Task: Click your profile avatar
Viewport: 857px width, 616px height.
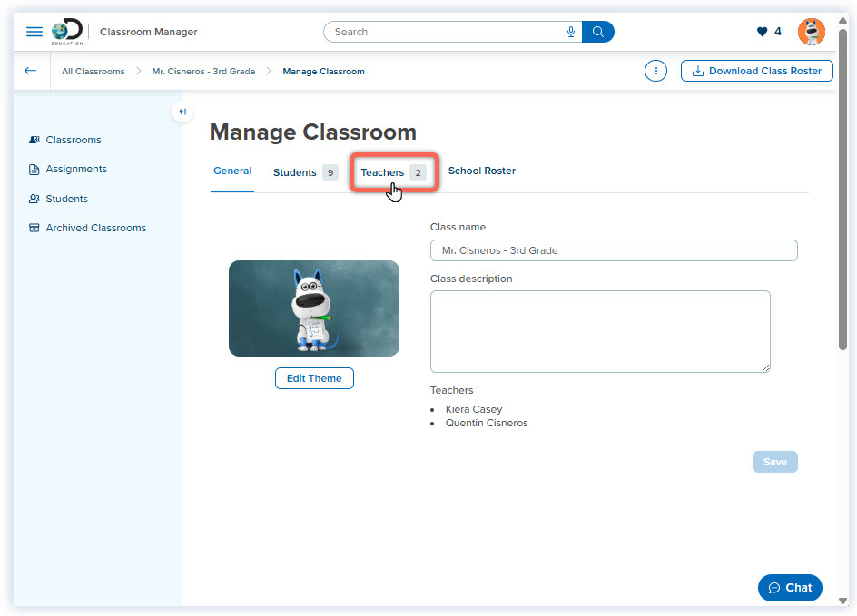Action: pyautogui.click(x=811, y=31)
